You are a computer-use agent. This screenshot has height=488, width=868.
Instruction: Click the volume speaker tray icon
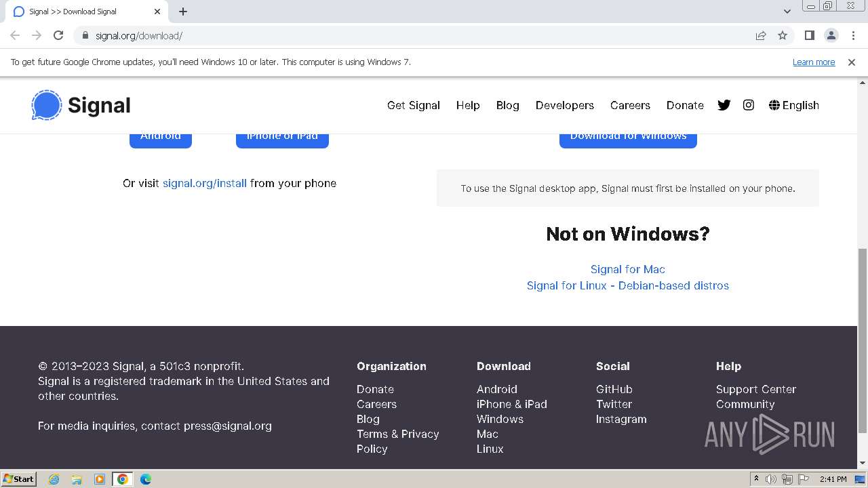(x=771, y=479)
